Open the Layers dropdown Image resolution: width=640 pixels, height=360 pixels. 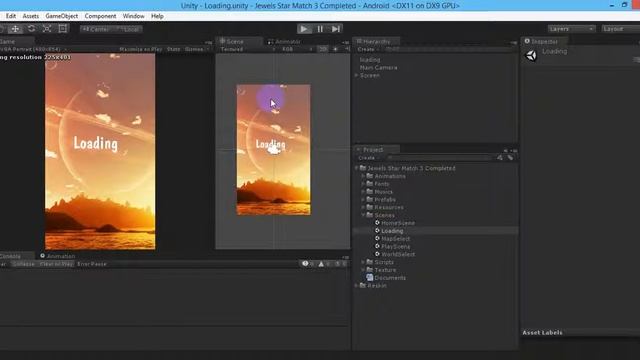click(x=571, y=29)
